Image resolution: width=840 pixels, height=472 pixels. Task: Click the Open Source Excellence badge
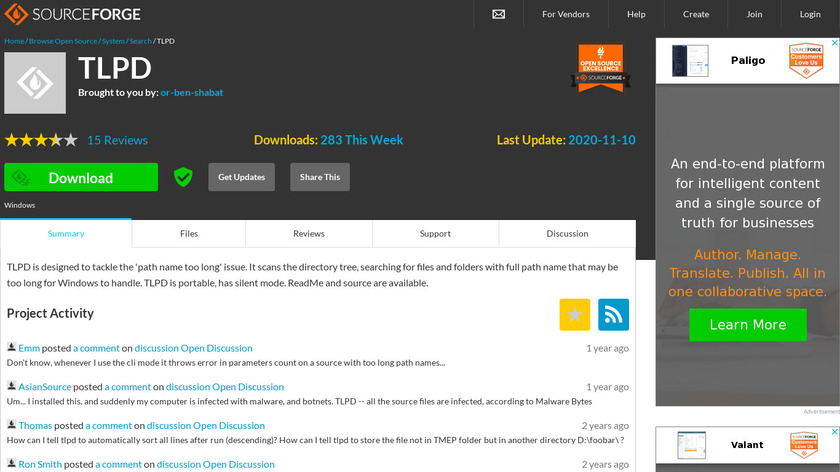pyautogui.click(x=601, y=68)
